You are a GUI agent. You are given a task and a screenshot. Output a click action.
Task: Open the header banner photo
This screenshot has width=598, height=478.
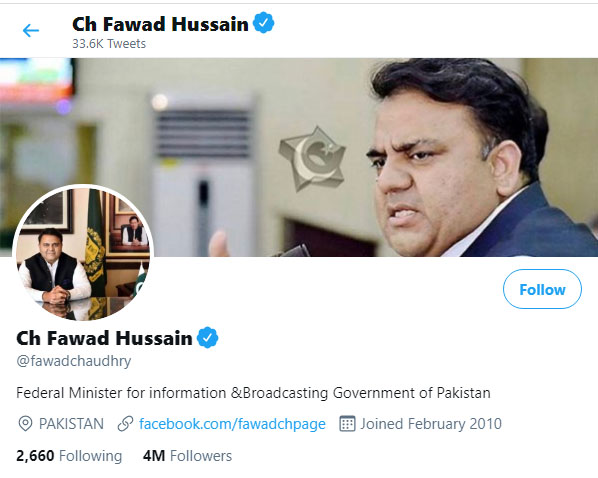click(x=299, y=157)
